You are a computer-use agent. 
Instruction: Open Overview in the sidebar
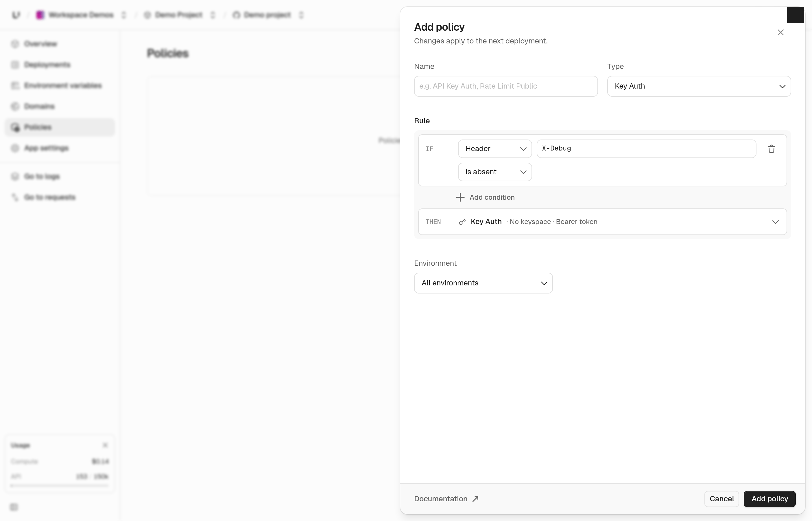[x=60, y=44]
